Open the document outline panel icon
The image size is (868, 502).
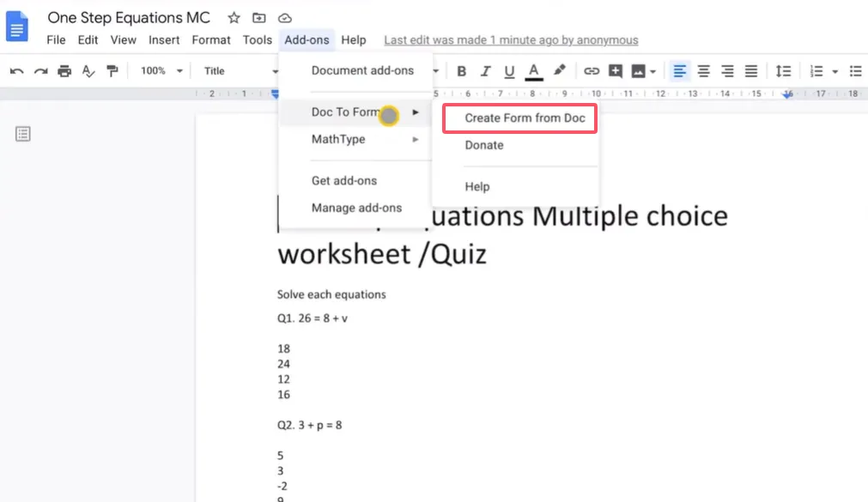[23, 134]
